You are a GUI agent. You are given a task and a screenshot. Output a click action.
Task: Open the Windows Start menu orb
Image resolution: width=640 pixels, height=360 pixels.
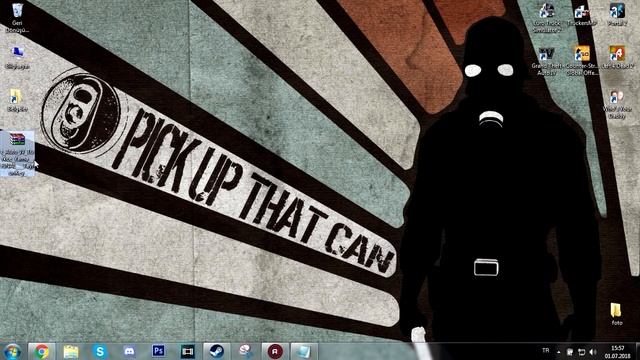(x=12, y=351)
